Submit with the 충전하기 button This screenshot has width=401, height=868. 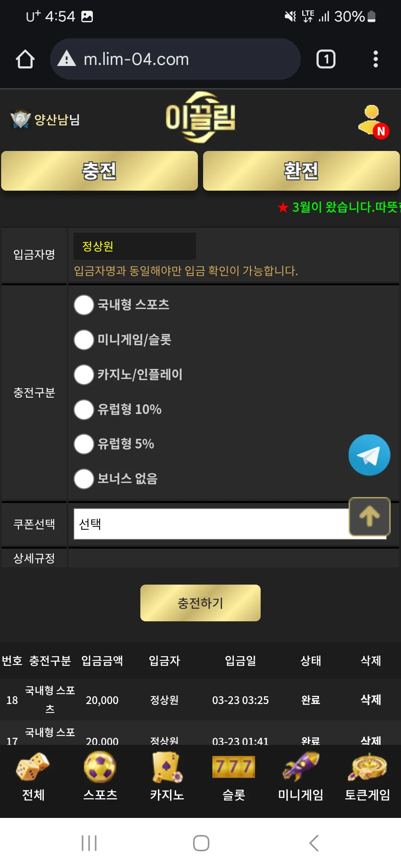coord(200,603)
